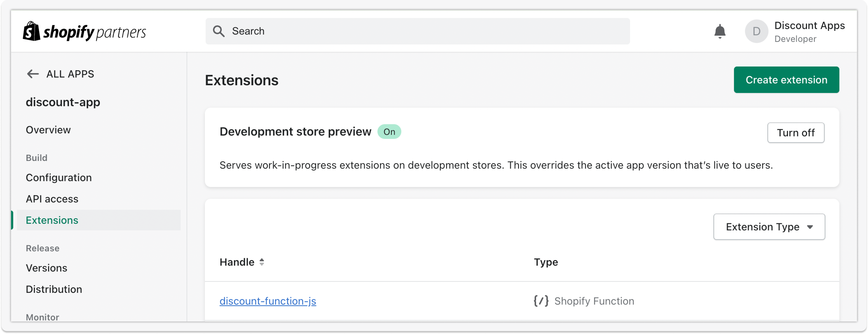868x334 pixels.
Task: Go to Distribution settings
Action: point(54,289)
